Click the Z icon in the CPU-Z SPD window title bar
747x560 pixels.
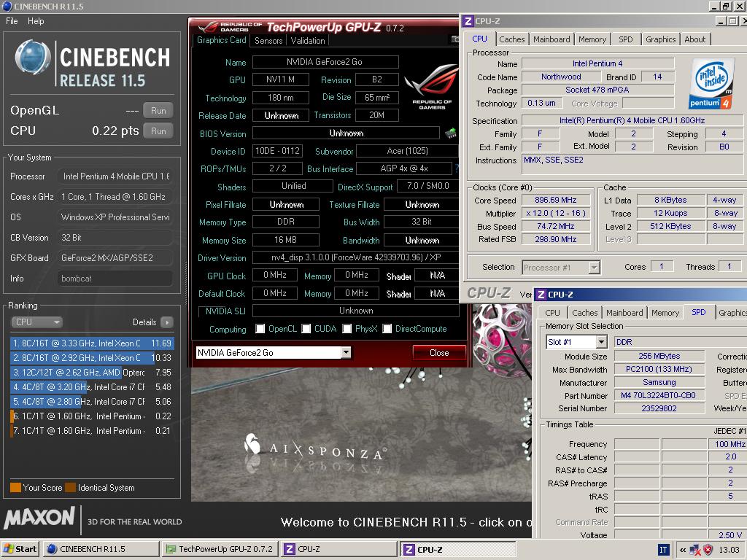point(541,295)
